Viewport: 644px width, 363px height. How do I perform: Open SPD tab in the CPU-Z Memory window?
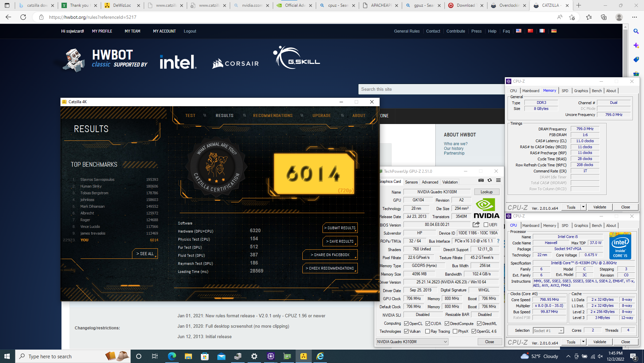click(565, 91)
